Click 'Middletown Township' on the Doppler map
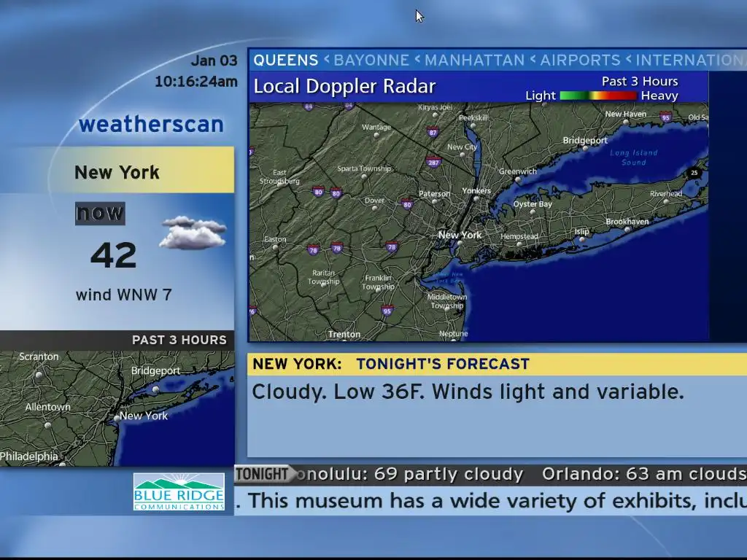This screenshot has width=747, height=560. [x=447, y=301]
